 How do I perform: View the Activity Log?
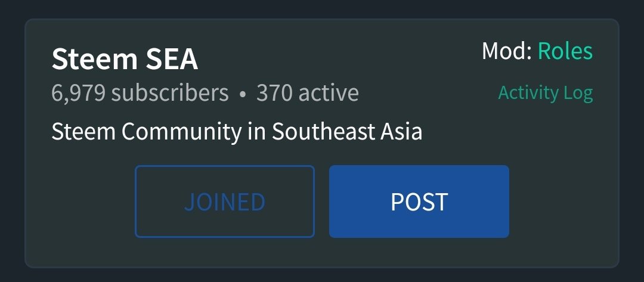(x=546, y=93)
